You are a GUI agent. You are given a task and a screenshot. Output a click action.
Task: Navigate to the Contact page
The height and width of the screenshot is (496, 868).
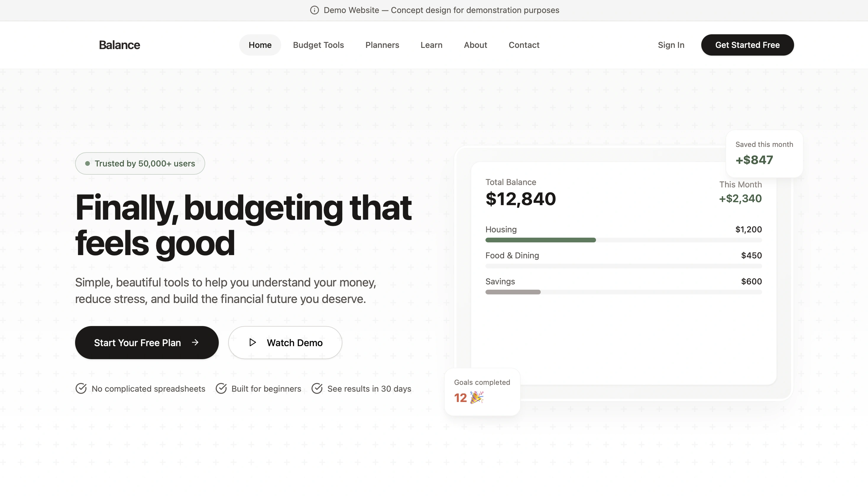[x=524, y=45]
